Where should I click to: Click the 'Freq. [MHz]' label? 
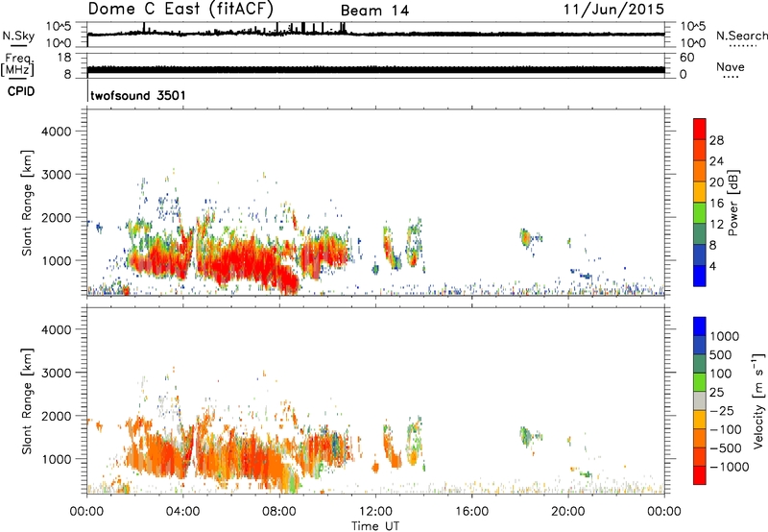17,65
